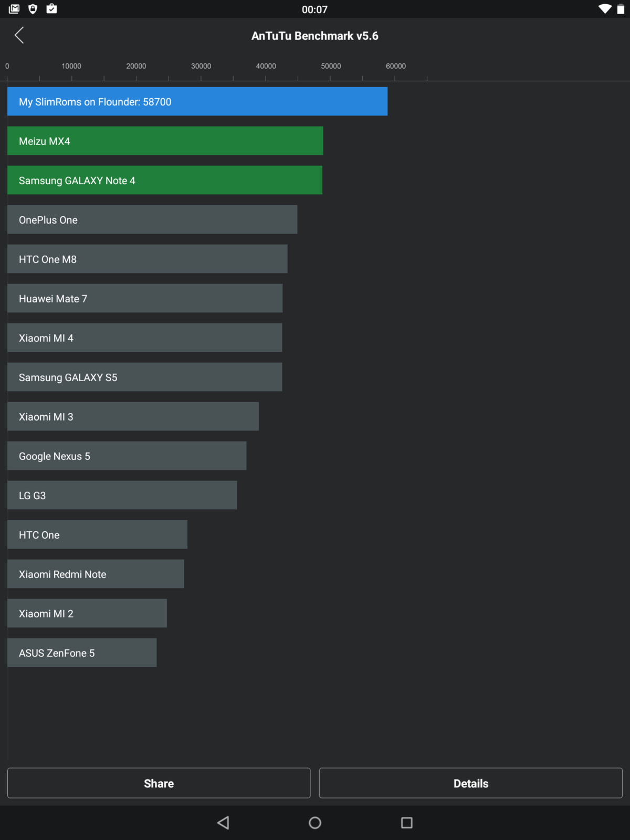Select the Meizu MX4 bar
Image resolution: width=630 pixels, height=840 pixels.
165,141
